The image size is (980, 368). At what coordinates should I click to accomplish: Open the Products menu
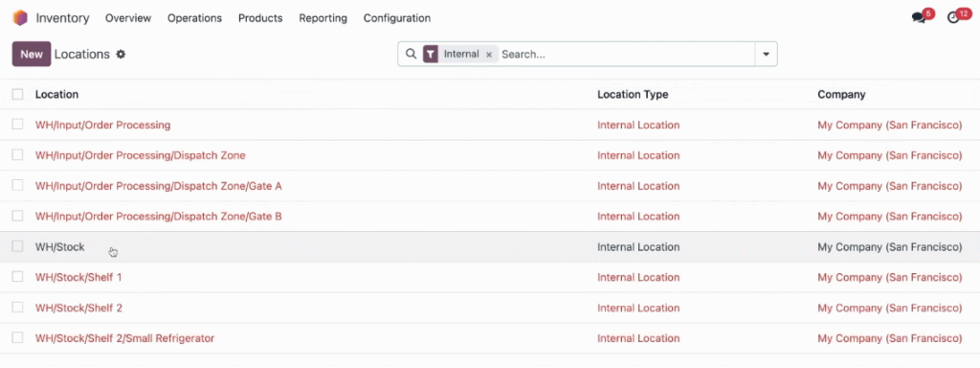(260, 18)
